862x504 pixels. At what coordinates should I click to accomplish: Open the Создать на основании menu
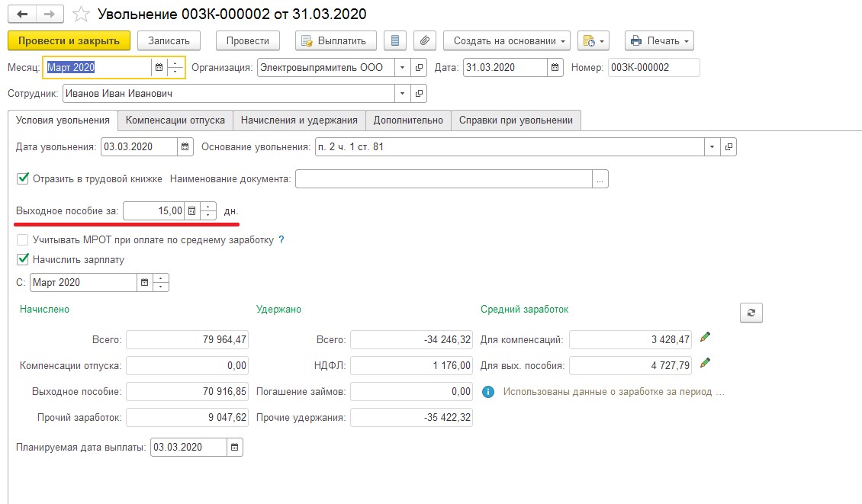point(507,40)
